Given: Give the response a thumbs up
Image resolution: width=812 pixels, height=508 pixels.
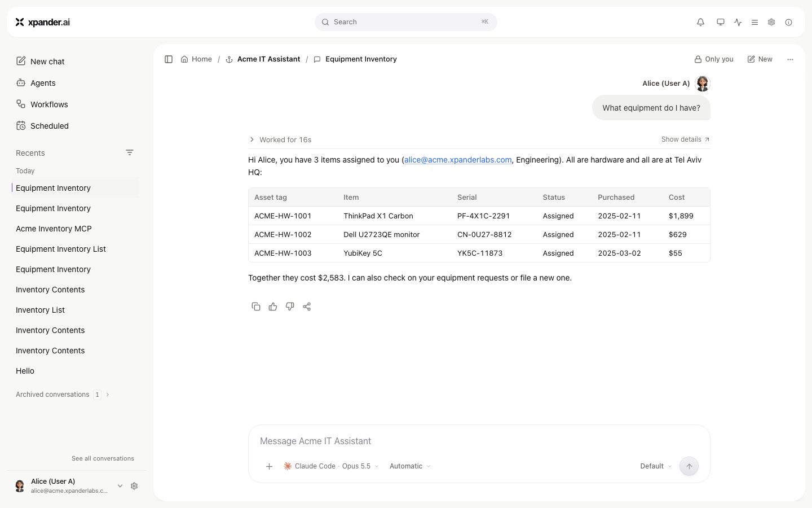Looking at the screenshot, I should coord(273,306).
